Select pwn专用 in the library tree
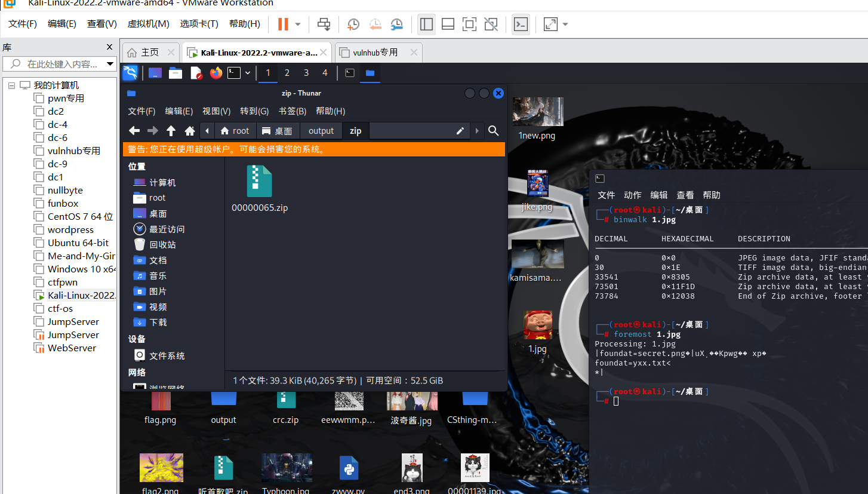This screenshot has width=868, height=494. 66,98
